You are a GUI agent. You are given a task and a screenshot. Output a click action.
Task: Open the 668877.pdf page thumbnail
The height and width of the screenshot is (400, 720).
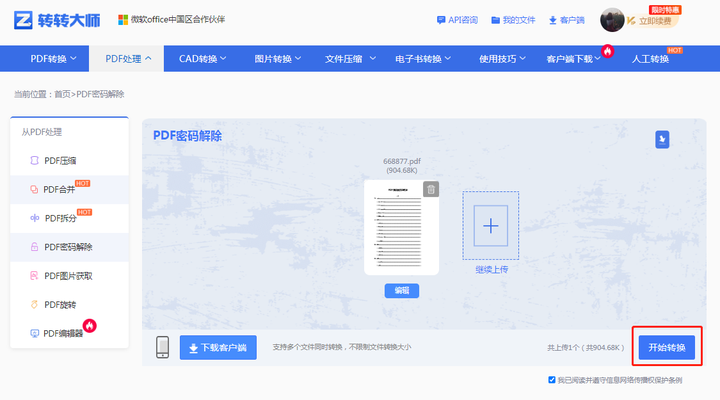(x=401, y=228)
